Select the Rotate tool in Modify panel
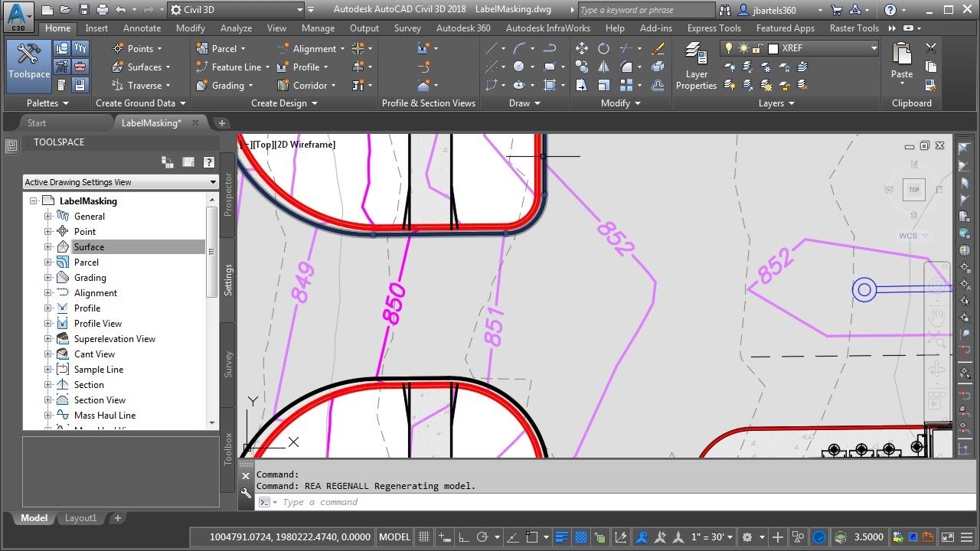The height and width of the screenshot is (551, 980). point(604,48)
